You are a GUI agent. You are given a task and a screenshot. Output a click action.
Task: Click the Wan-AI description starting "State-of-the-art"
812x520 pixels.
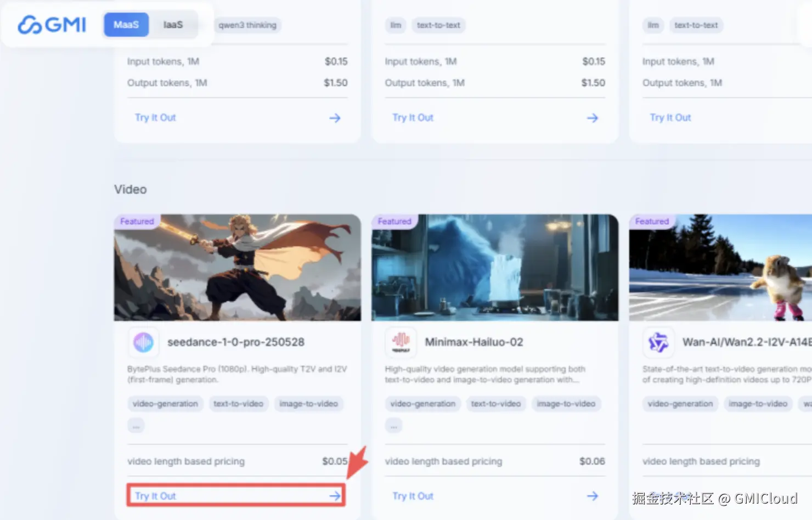pyautogui.click(x=727, y=374)
